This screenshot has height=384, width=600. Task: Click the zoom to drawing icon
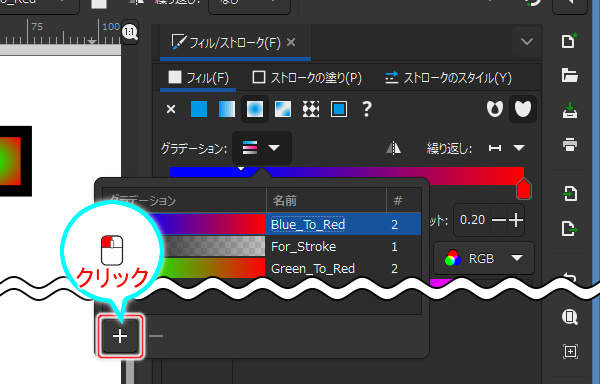click(x=570, y=351)
